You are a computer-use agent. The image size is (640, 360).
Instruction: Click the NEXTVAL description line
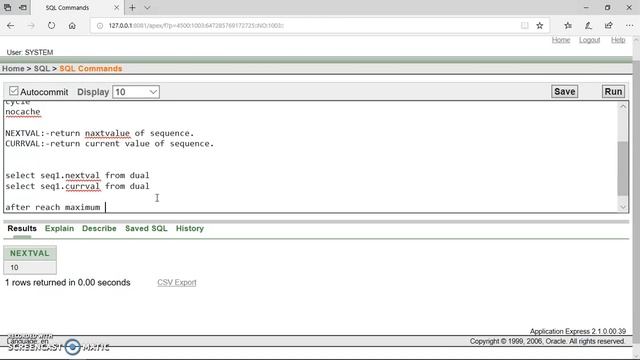(x=100, y=133)
